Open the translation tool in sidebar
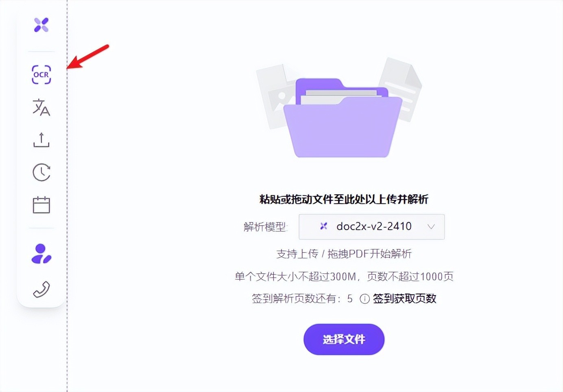Screen dimensions: 563x392 (41, 107)
